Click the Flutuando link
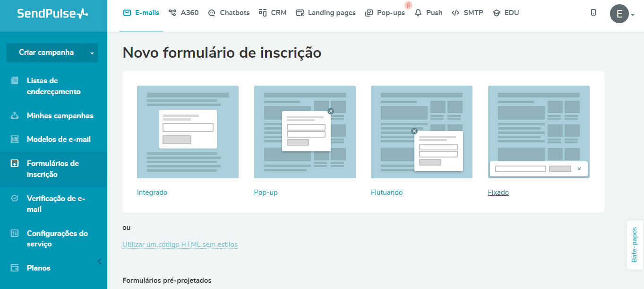The height and width of the screenshot is (289, 644). click(387, 193)
